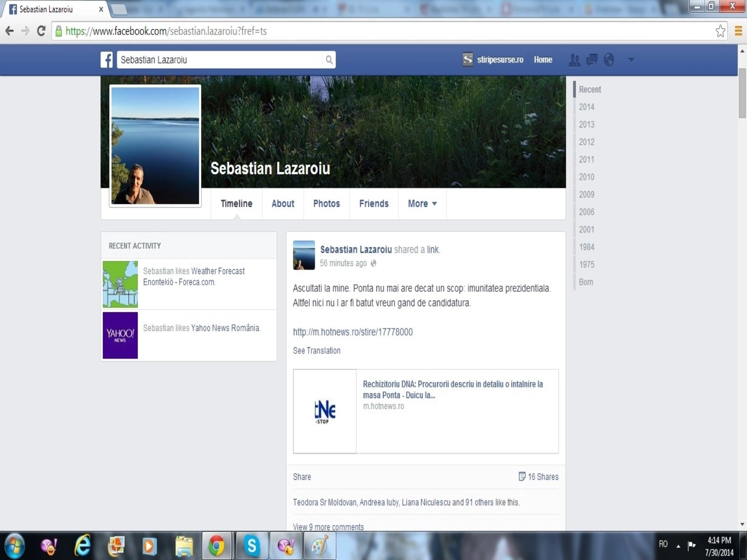Click See Translation
The image size is (747, 560).
[x=317, y=351]
